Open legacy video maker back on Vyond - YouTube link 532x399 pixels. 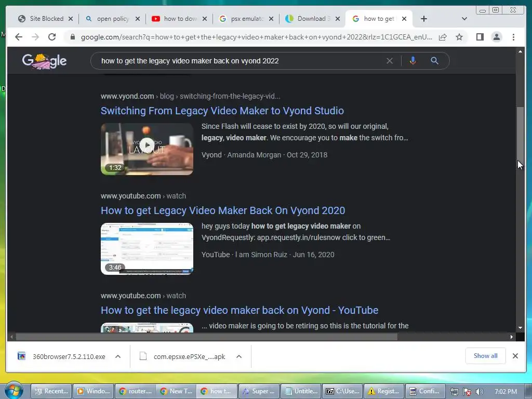pos(240,310)
